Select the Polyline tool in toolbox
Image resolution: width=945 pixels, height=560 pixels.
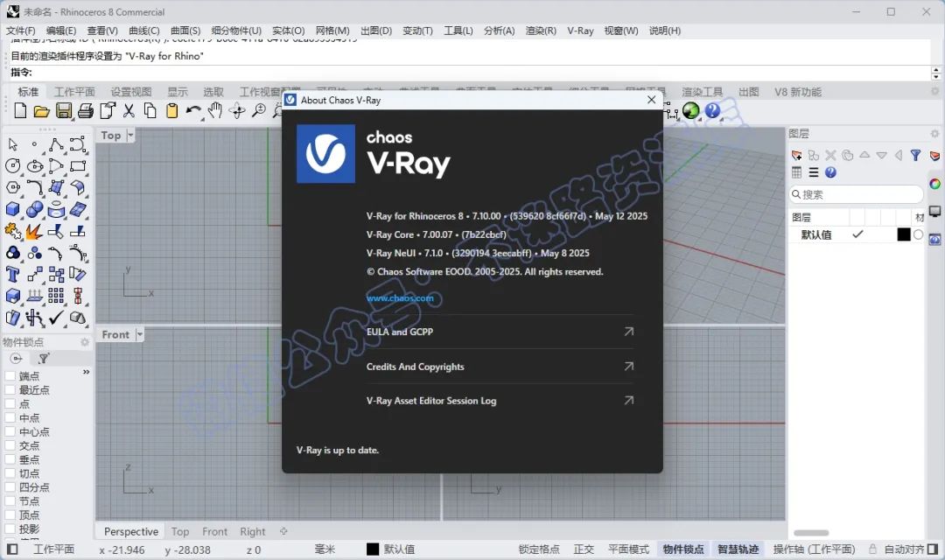tap(56, 144)
